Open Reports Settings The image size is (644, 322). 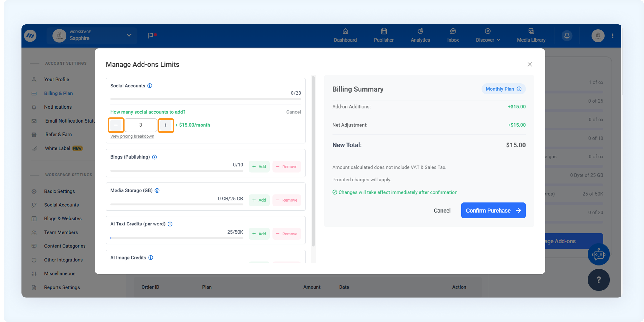pyautogui.click(x=62, y=287)
